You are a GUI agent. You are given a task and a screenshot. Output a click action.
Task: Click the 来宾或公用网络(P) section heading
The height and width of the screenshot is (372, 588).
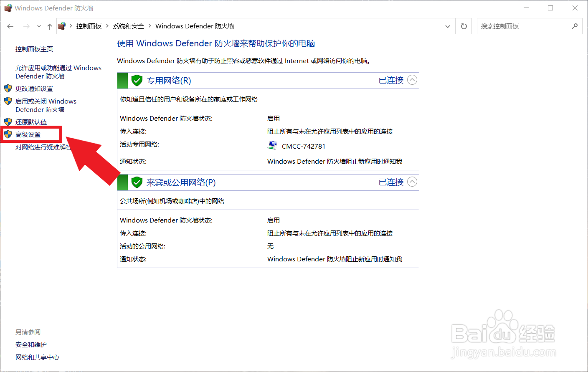click(181, 182)
